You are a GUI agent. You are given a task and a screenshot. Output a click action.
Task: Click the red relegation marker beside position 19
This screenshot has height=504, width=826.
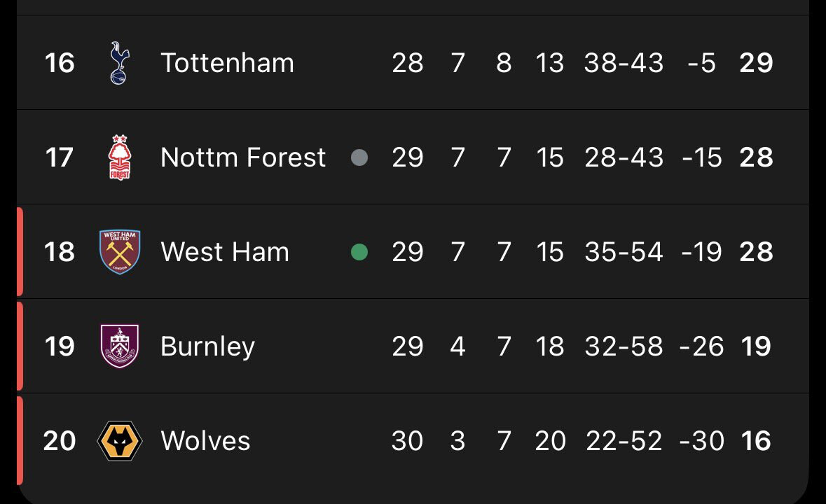pyautogui.click(x=20, y=346)
